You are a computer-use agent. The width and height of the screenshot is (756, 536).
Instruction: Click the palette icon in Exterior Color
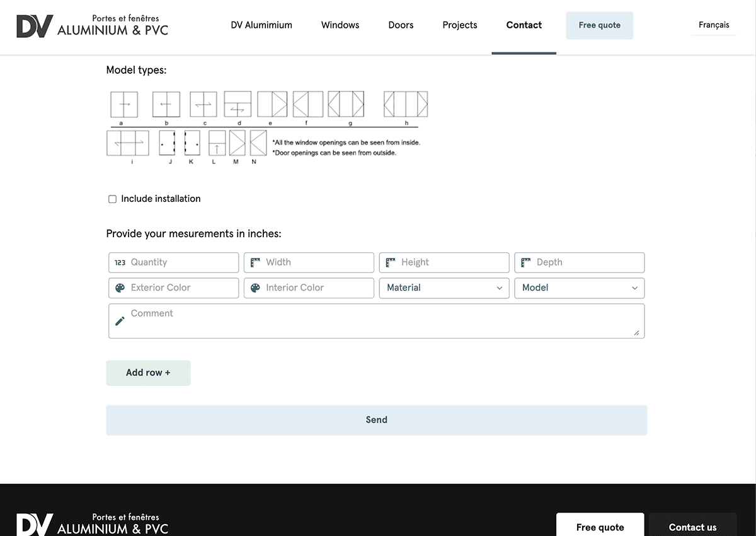pyautogui.click(x=120, y=288)
